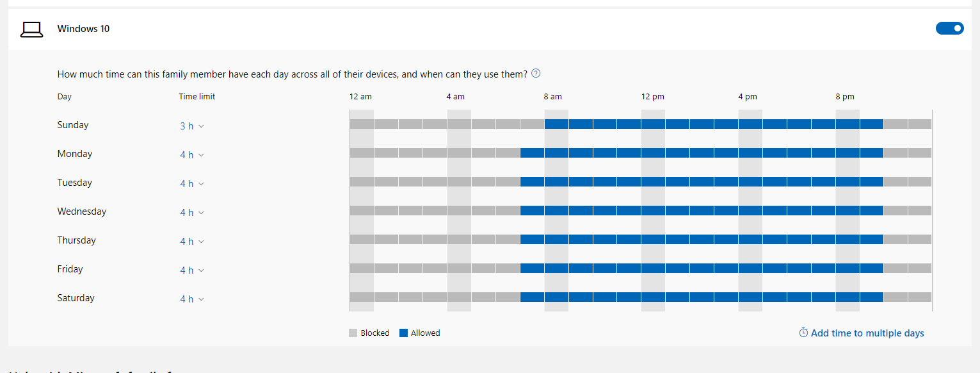The image size is (980, 373).
Task: Open Sunday's 3 h time limit dropdown
Action: [192, 126]
